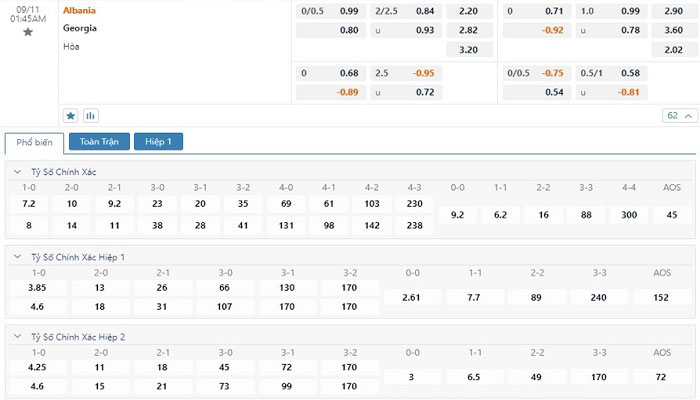Viewport: 700px width, 400px height.
Task: Collapse the Tỷ Số Chính Xác Hiệp 1 section
Action: [17, 257]
